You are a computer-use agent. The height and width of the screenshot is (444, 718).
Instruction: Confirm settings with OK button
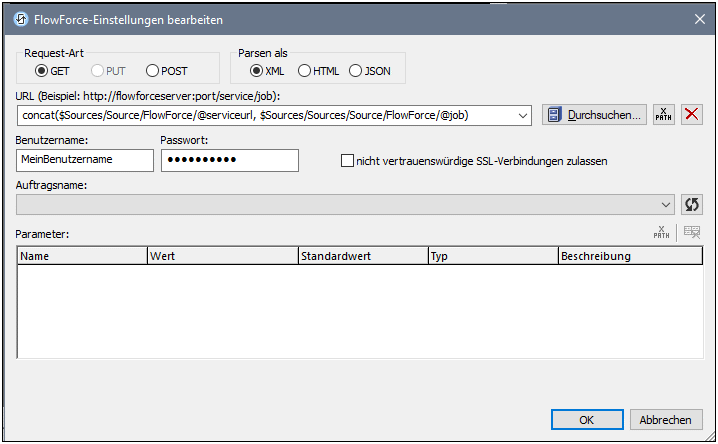[587, 419]
